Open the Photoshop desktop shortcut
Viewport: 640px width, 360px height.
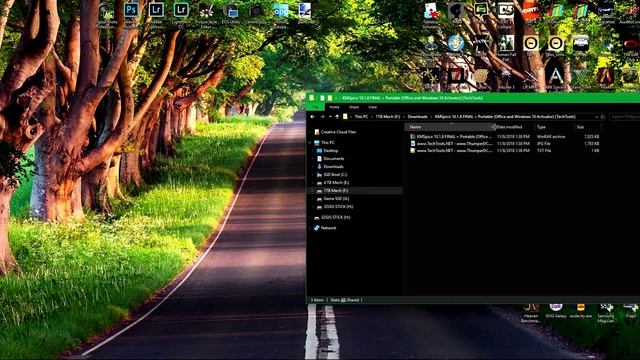(x=131, y=10)
